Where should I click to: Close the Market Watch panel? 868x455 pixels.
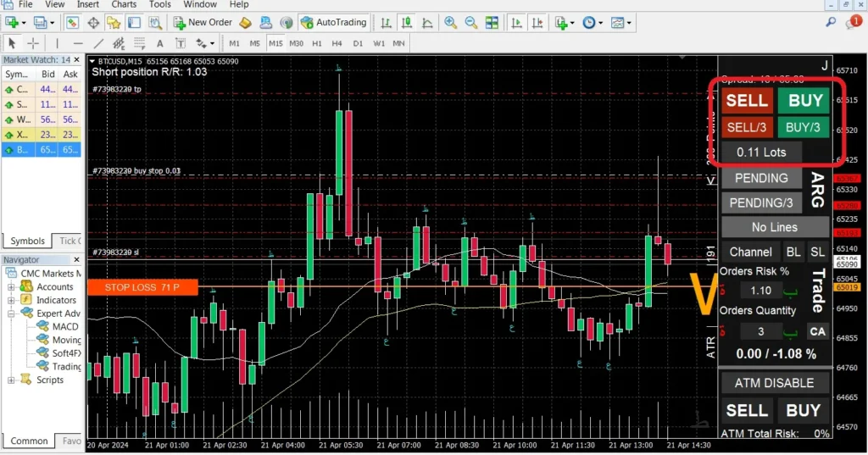tap(76, 59)
